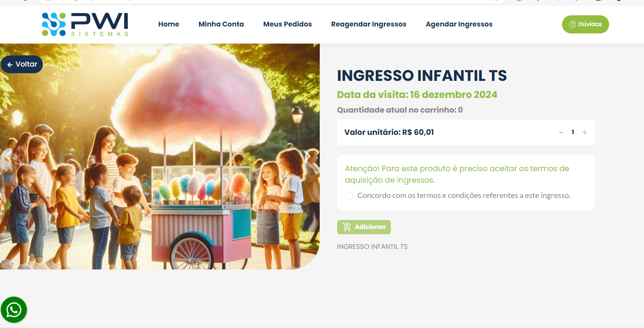Click the cotton candy product image
Screen dimensions: 644x328
coord(160,157)
